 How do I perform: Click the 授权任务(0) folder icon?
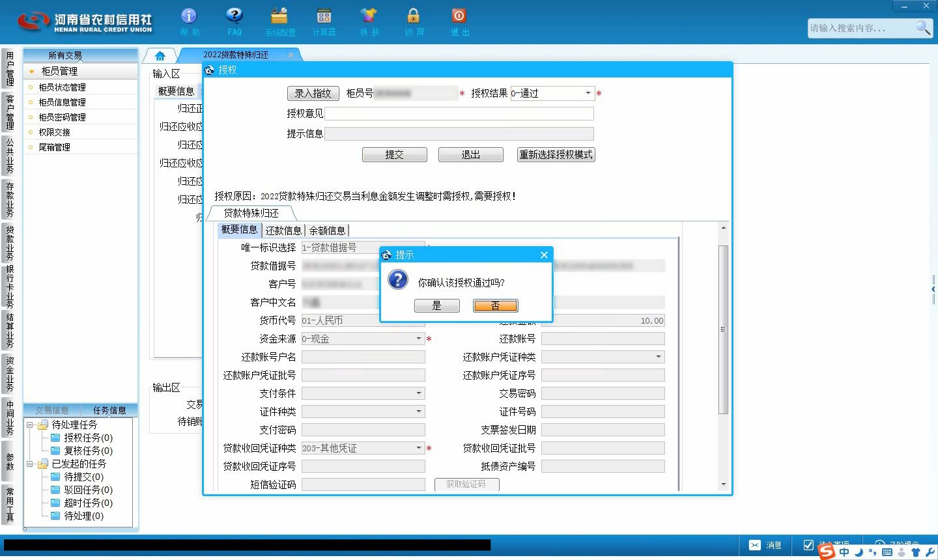pos(56,438)
